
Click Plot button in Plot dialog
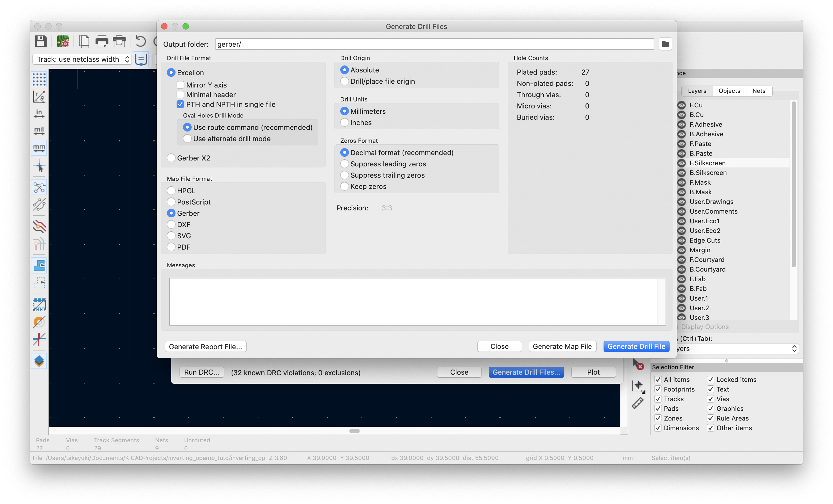click(593, 372)
